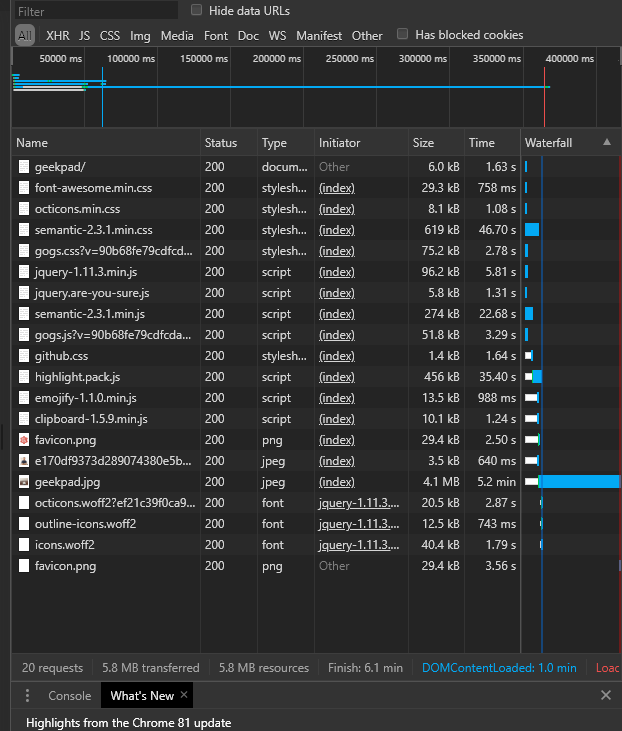Sort by the Waterfall column arrow

click(606, 143)
